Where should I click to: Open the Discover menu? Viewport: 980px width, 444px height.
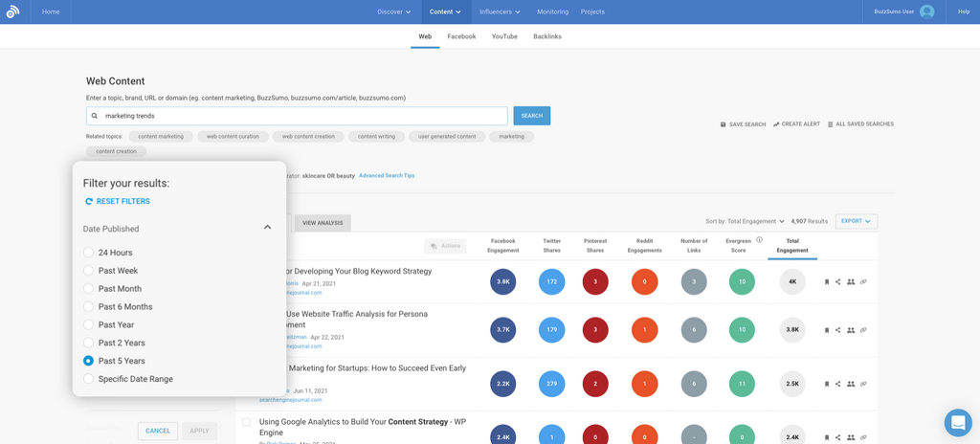point(393,11)
